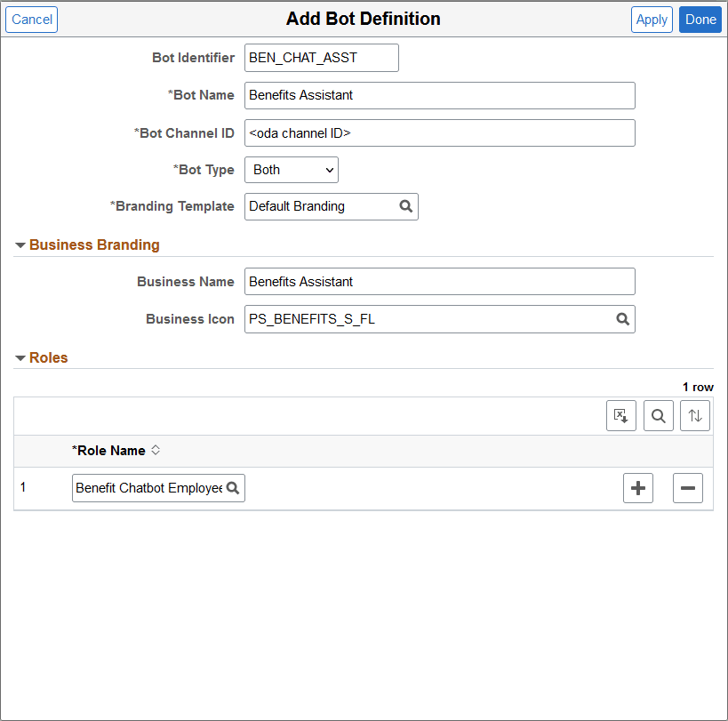Open the Branding Template lookup magnifier
The image size is (728, 721).
[406, 206]
